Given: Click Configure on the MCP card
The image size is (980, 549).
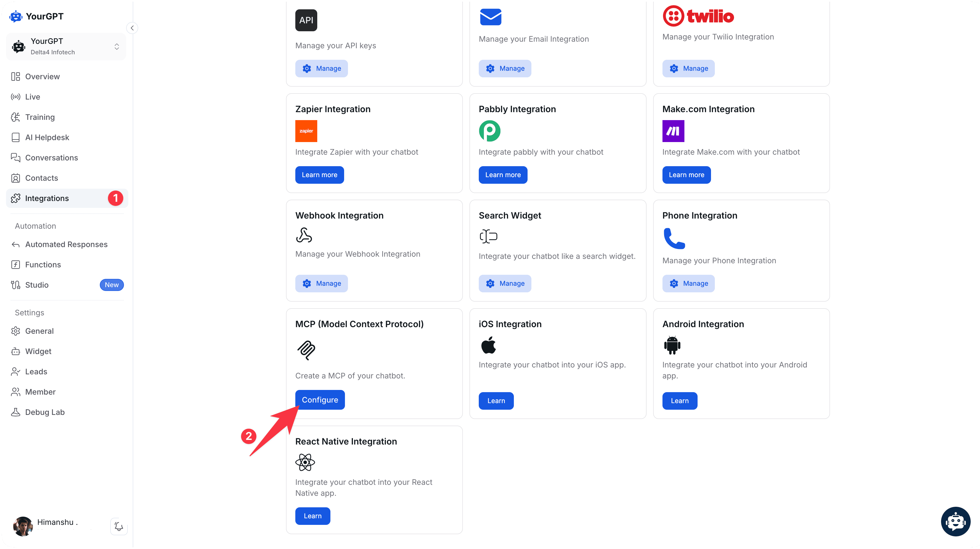Looking at the screenshot, I should pyautogui.click(x=319, y=400).
